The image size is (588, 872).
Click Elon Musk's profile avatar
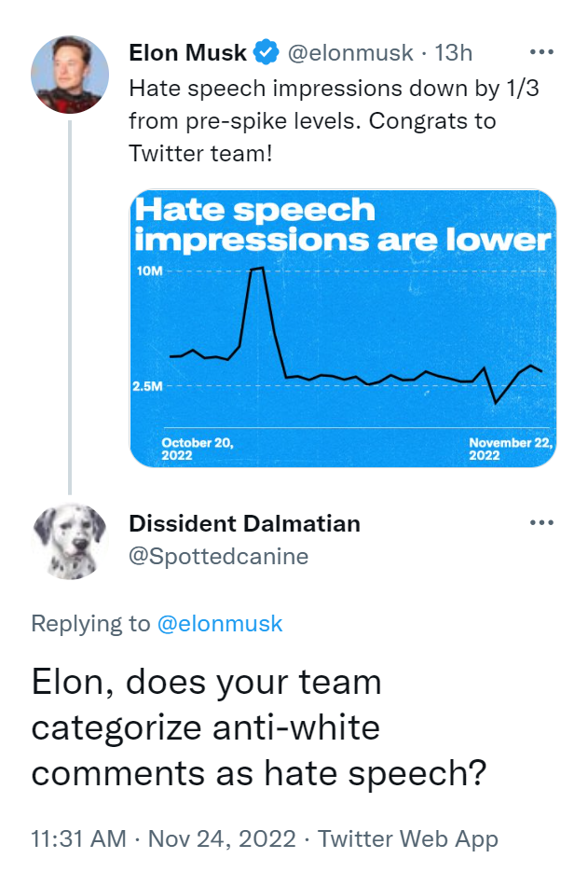tap(70, 74)
